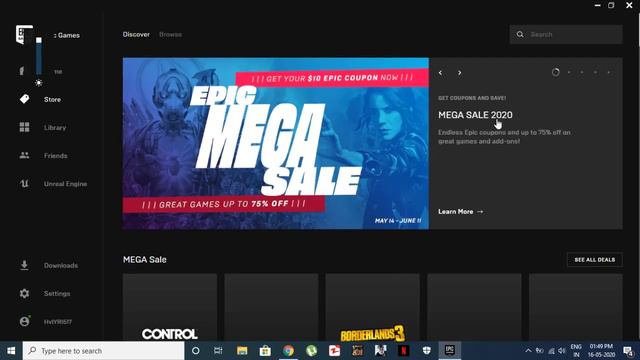Launch File Explorer from the taskbar
This screenshot has height=360, width=640.
[242, 351]
